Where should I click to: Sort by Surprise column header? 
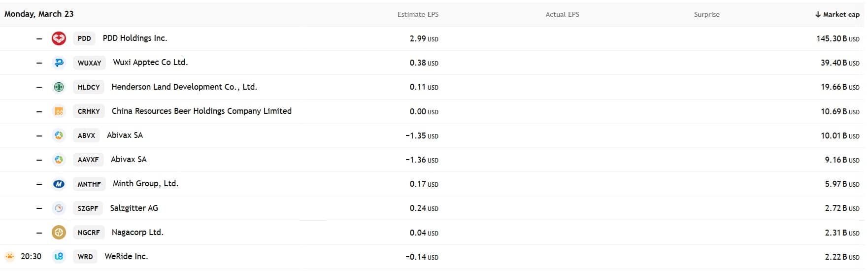click(x=706, y=14)
